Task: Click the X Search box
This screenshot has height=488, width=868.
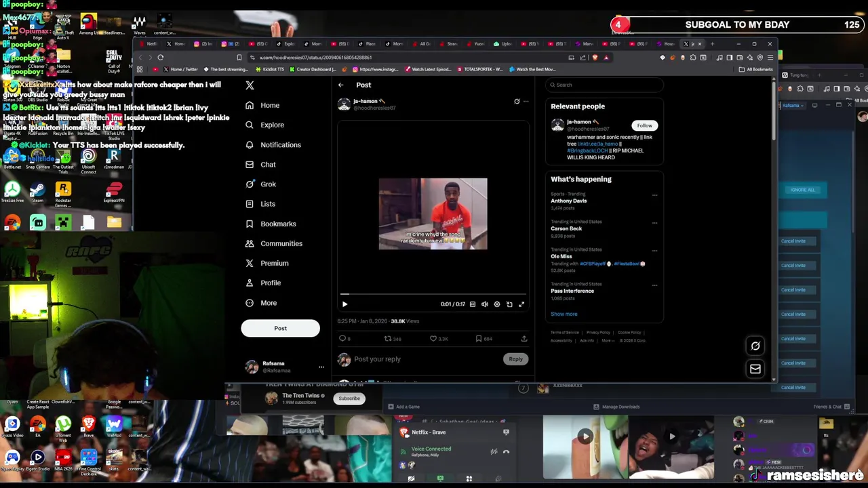Action: pyautogui.click(x=604, y=85)
